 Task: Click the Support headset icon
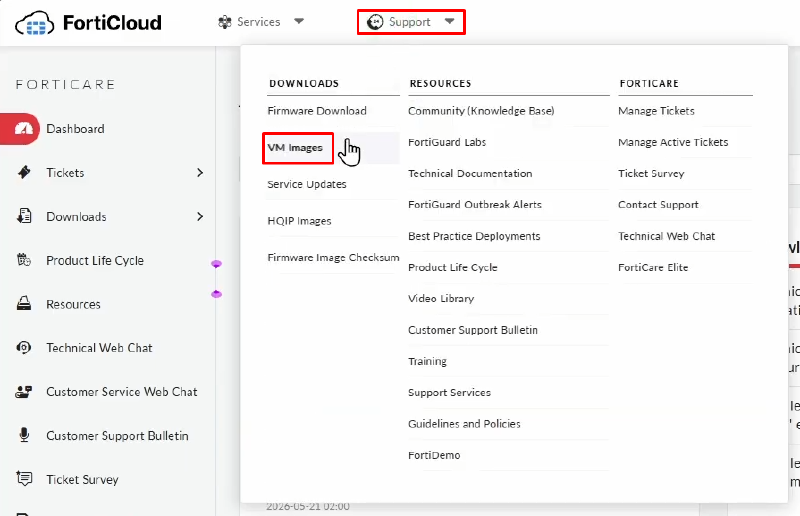coord(375,22)
